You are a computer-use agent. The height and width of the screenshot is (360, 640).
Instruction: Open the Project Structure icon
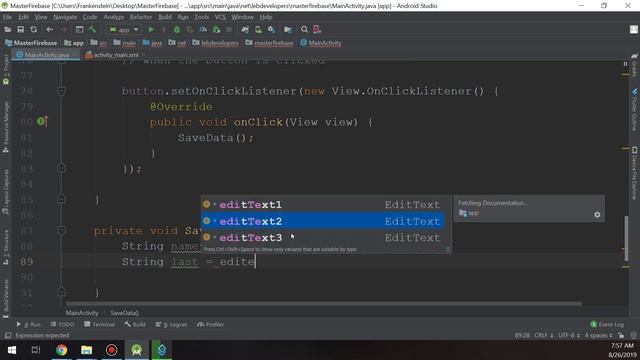pos(288,29)
